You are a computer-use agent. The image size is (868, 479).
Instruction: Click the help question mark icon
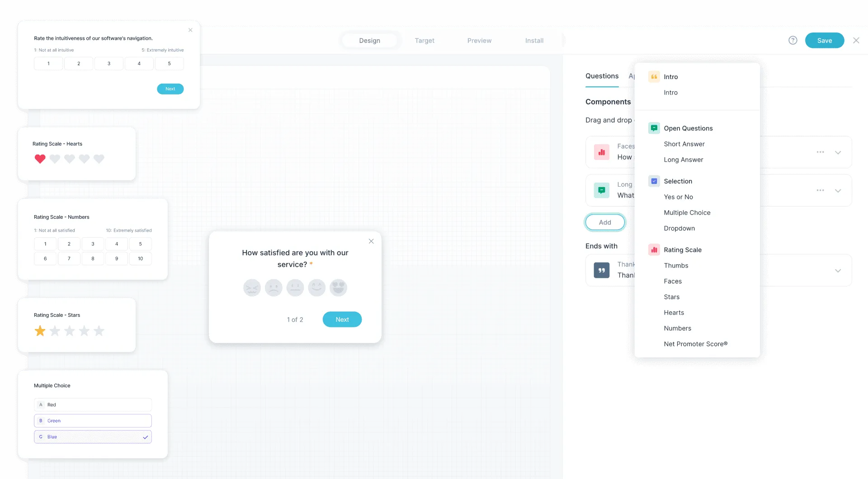point(793,40)
